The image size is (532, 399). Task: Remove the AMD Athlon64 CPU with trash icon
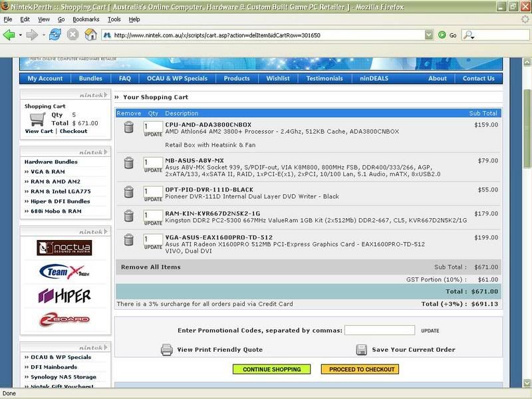pyautogui.click(x=128, y=127)
